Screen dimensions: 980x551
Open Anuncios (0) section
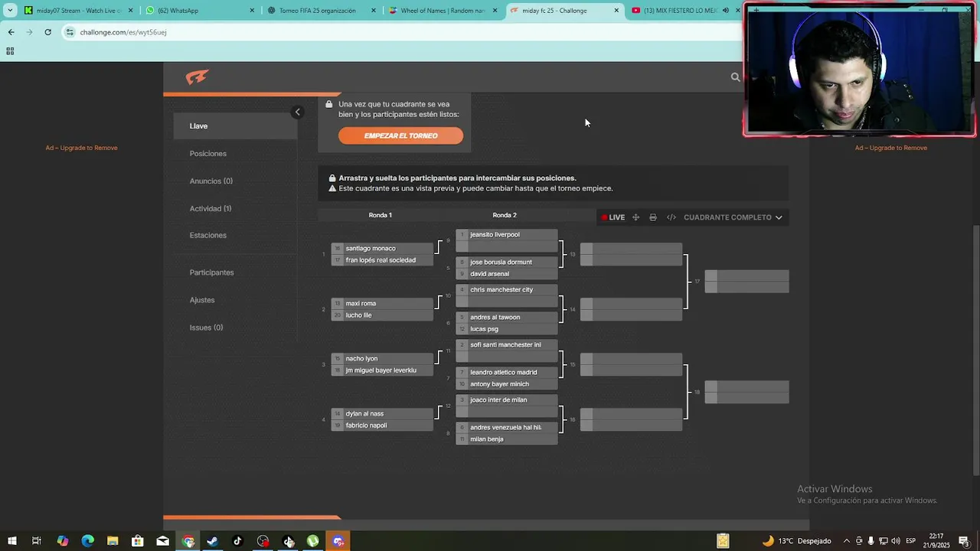tap(211, 181)
